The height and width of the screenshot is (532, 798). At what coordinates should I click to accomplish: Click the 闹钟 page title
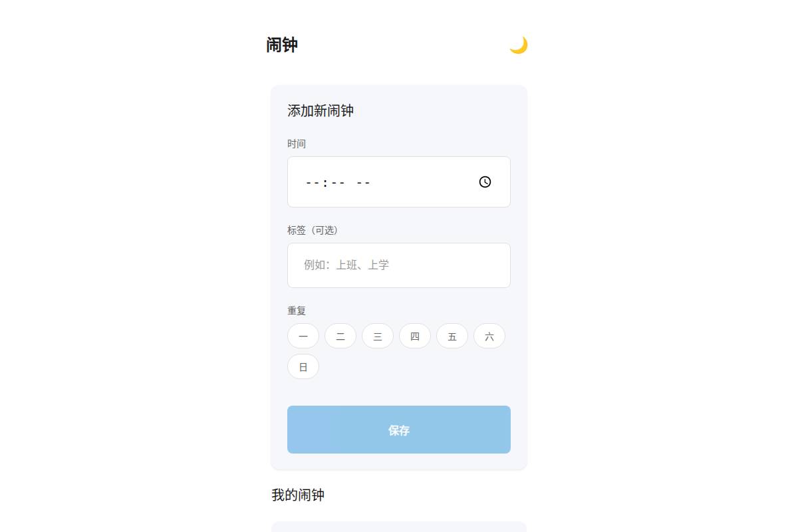pyautogui.click(x=282, y=45)
